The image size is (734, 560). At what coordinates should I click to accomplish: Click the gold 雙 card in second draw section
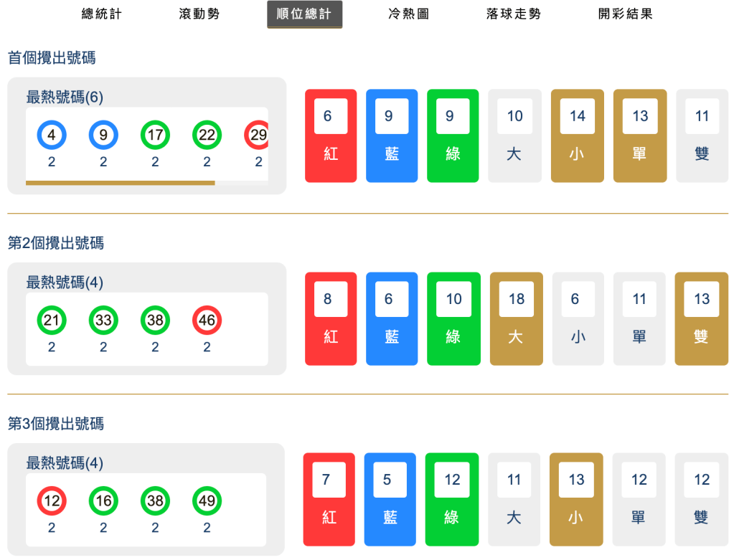pos(701,318)
